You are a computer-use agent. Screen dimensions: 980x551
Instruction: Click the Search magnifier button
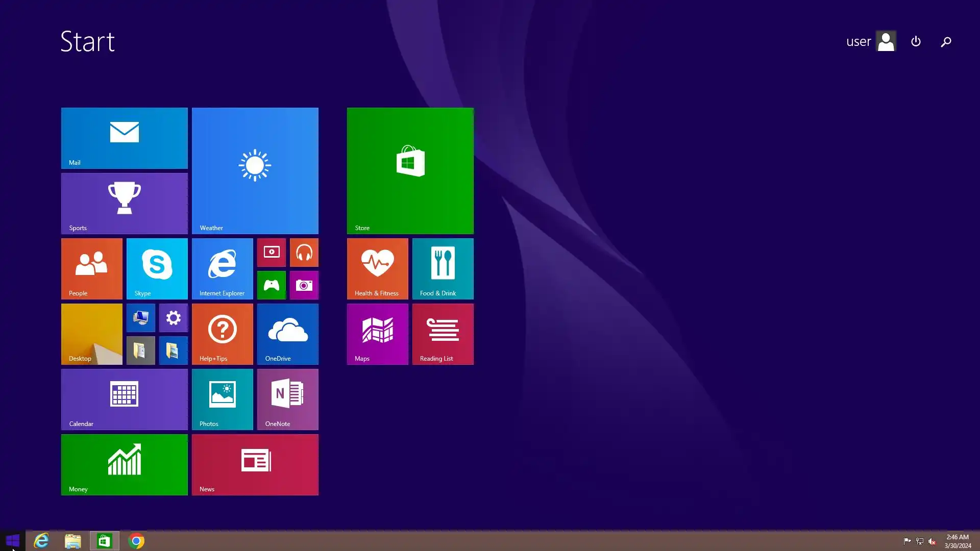pyautogui.click(x=946, y=42)
